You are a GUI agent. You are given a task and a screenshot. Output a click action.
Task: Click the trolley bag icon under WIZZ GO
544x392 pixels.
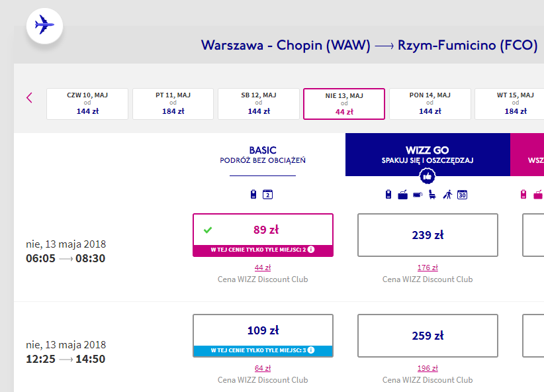pos(403,195)
